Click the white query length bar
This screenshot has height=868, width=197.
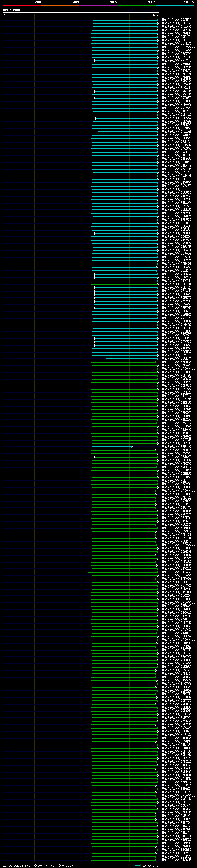click(81, 12)
